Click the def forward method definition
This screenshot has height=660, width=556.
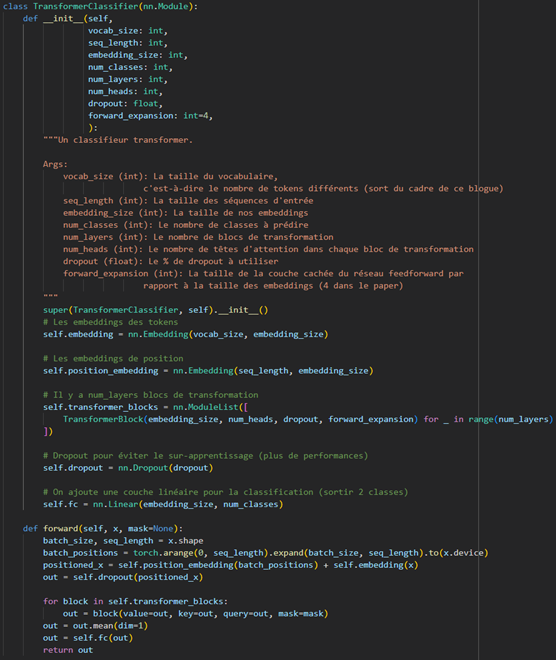[x=103, y=529]
